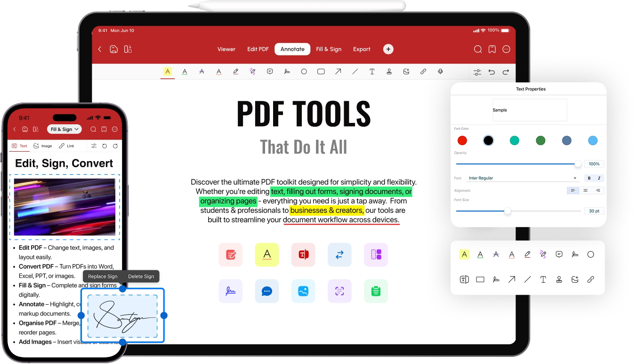Select the Signature tool in the toolbar

click(x=286, y=71)
